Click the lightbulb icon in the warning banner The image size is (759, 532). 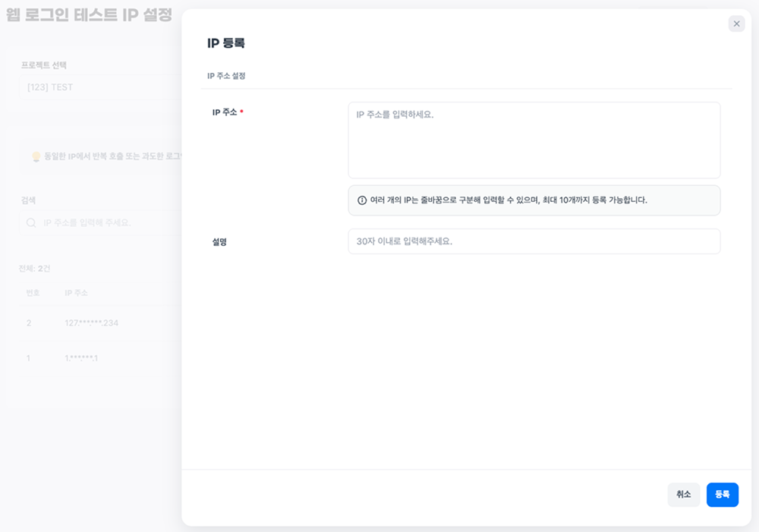click(x=35, y=156)
